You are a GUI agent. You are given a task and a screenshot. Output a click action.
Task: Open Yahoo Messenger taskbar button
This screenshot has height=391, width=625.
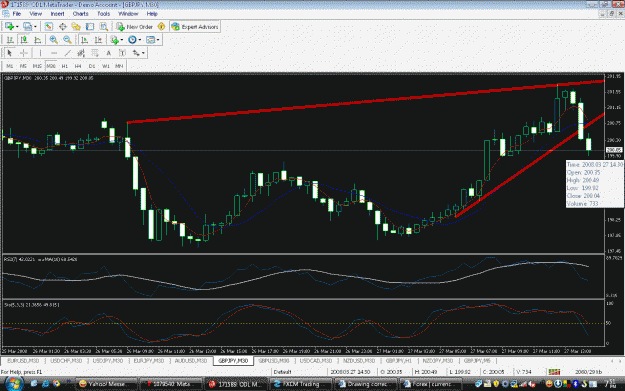click(106, 384)
